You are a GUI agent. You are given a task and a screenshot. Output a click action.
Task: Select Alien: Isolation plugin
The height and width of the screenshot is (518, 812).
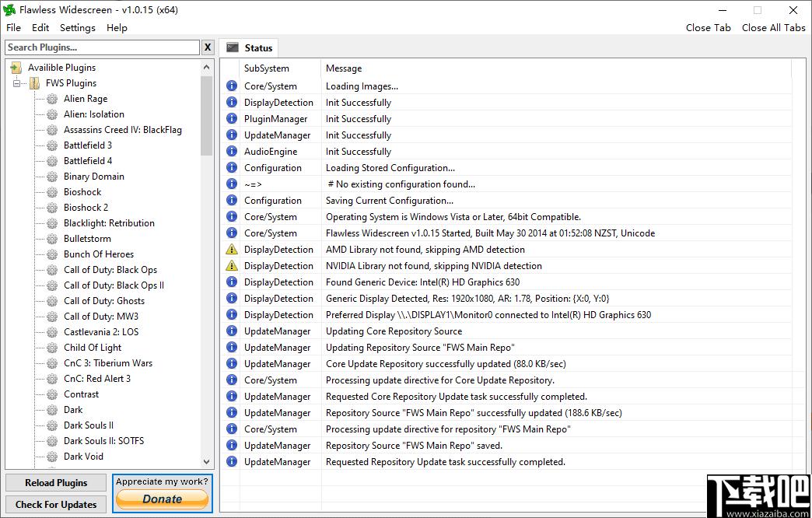[x=94, y=114]
